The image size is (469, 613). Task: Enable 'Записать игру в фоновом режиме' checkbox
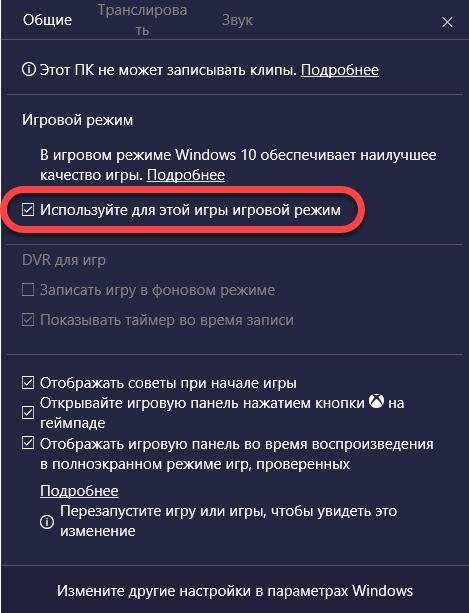(x=28, y=290)
